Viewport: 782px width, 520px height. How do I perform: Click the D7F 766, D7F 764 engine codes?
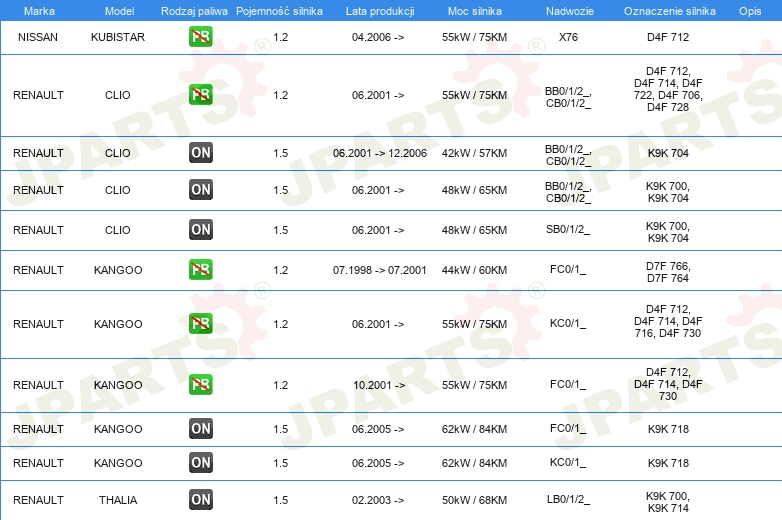click(x=668, y=272)
